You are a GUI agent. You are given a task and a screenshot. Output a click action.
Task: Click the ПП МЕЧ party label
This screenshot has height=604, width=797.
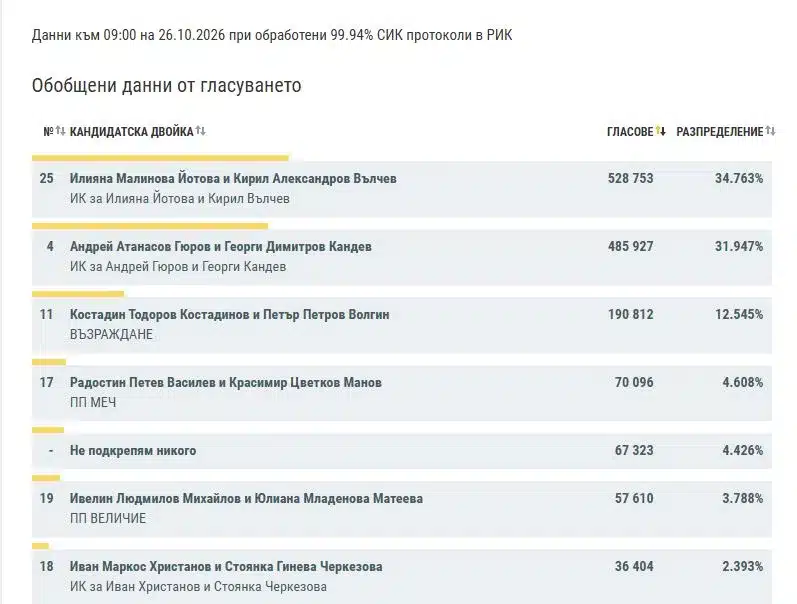click(x=93, y=403)
